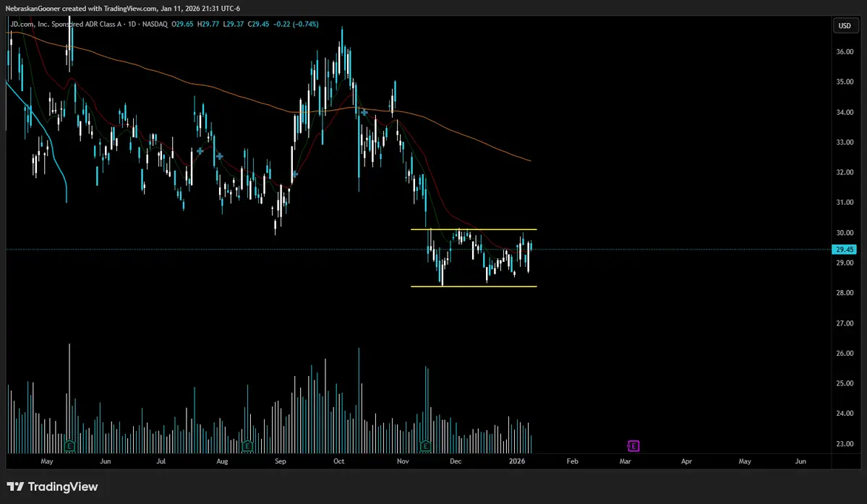Click the 27.00 price axis label
Screen dimensions: 867x504
(x=845, y=323)
